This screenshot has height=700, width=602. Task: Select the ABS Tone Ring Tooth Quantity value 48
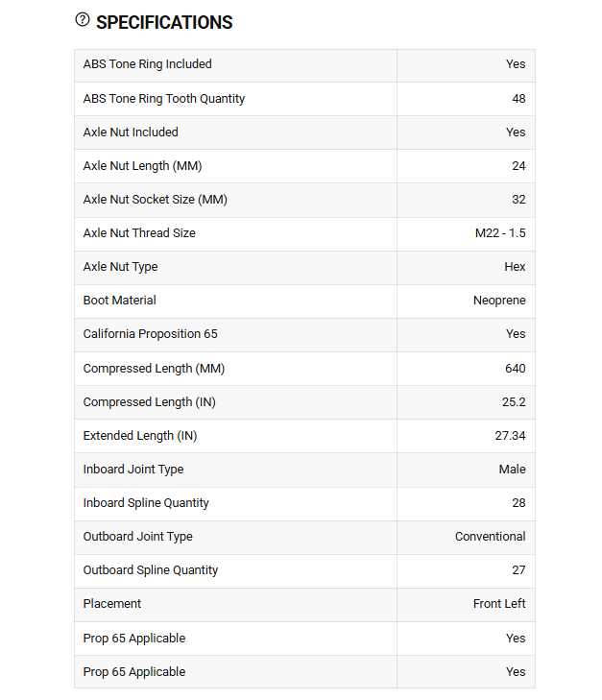518,99
